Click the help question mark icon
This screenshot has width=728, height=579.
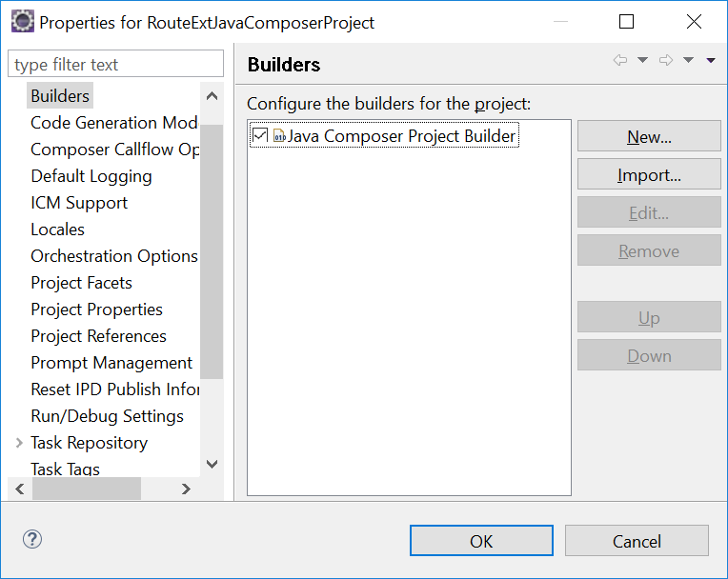coord(32,540)
